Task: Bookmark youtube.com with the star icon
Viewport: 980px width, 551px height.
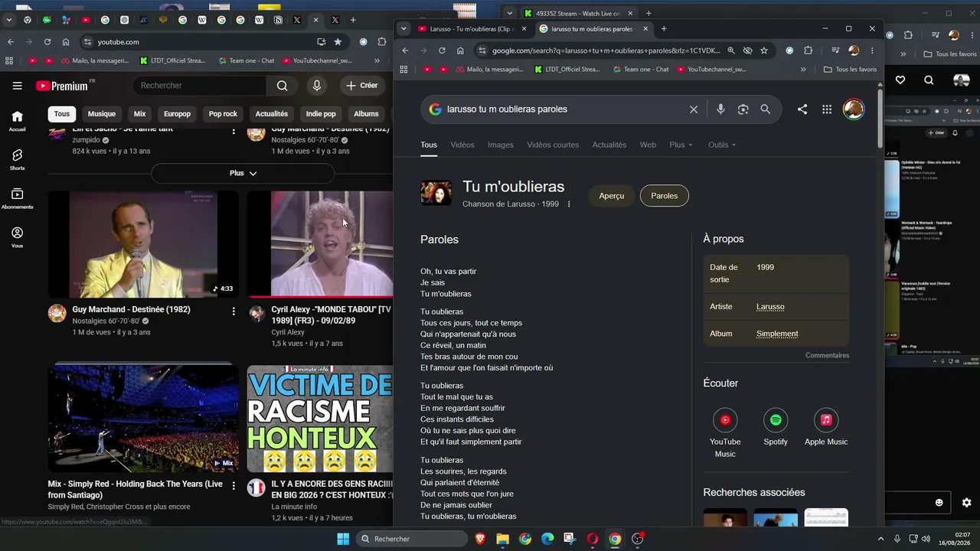Action: tap(338, 42)
